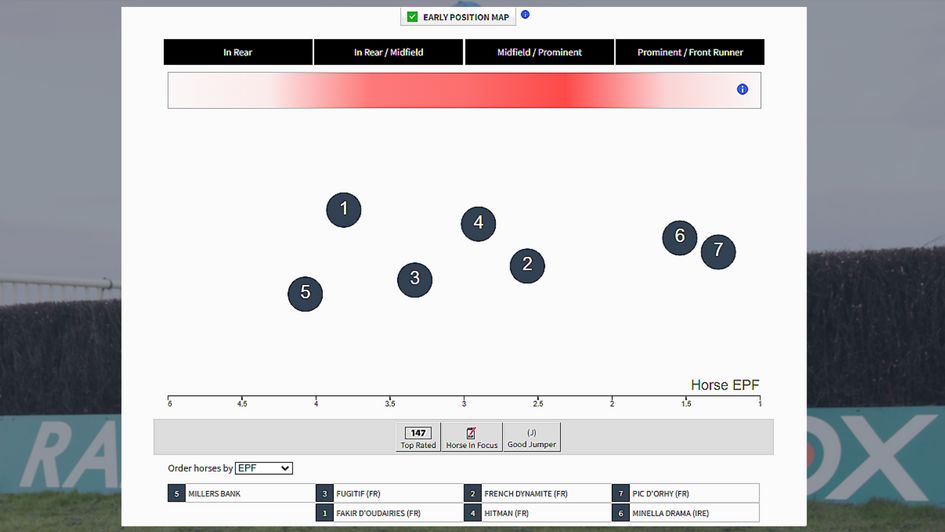
Task: Click number 7 badge beside Pic D'Orhy
Action: 621,493
